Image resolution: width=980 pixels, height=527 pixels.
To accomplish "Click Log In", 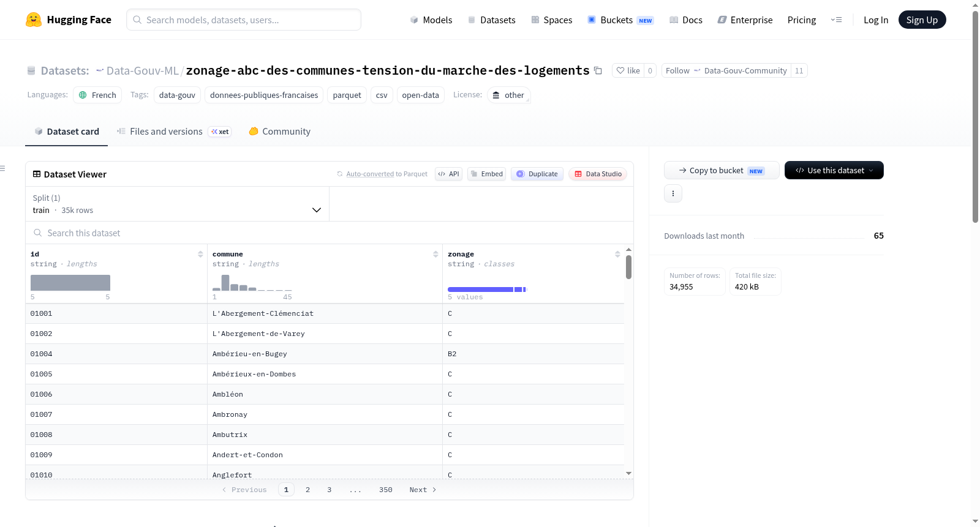I will pyautogui.click(x=876, y=20).
